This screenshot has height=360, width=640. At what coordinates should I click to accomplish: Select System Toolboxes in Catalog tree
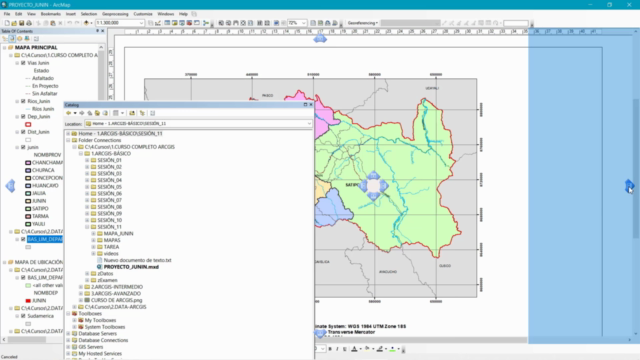tap(105, 327)
